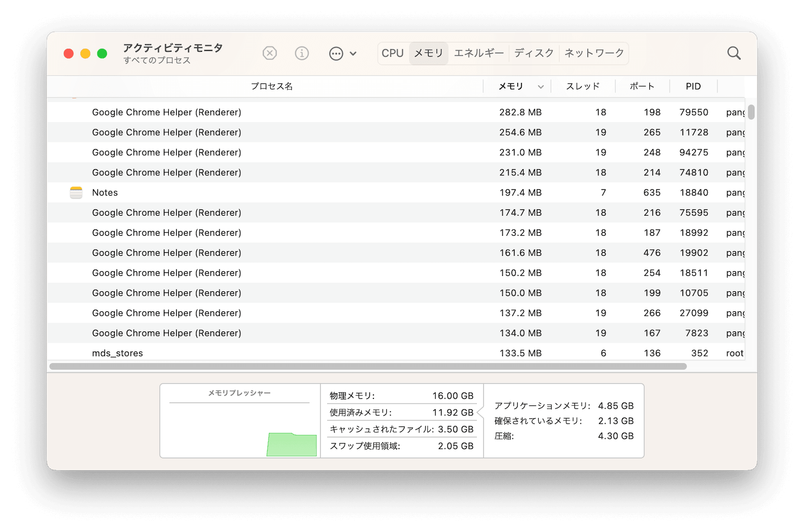Click 圧縮 4.30 GB value

pyautogui.click(x=616, y=436)
